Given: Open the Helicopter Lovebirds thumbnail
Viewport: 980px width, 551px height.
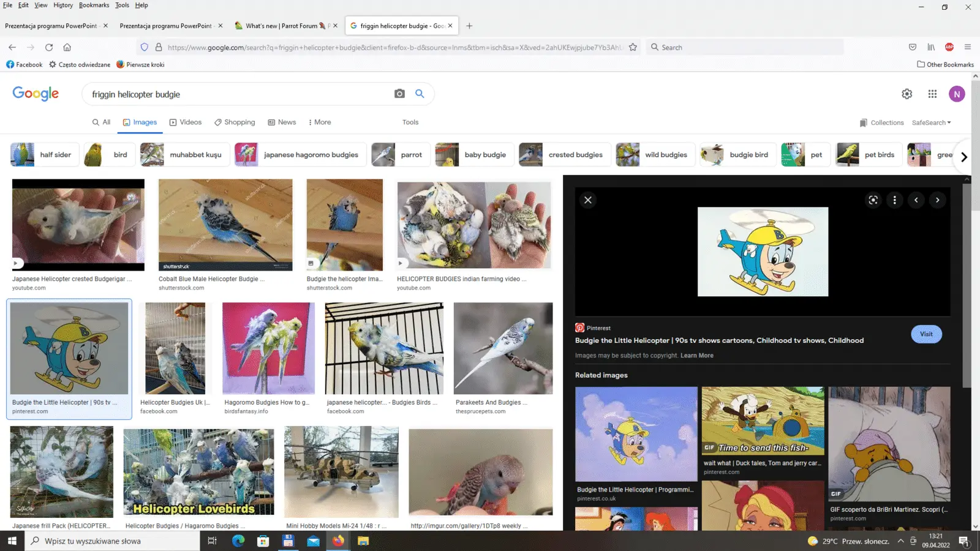Looking at the screenshot, I should 198,471.
